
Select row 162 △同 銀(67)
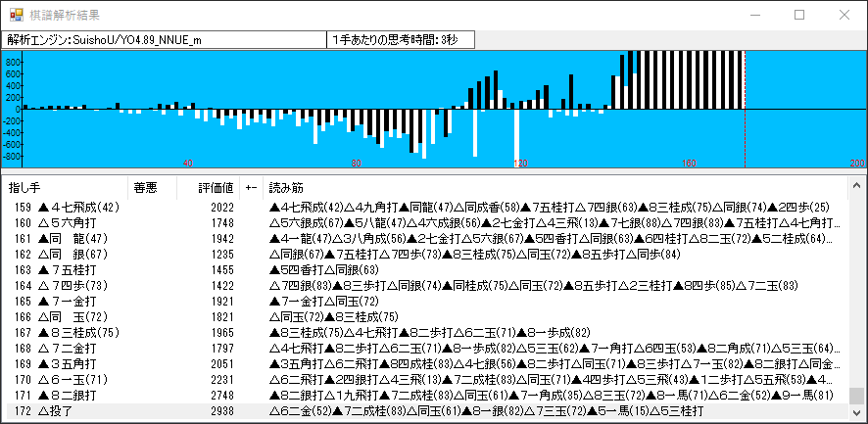[x=424, y=255]
